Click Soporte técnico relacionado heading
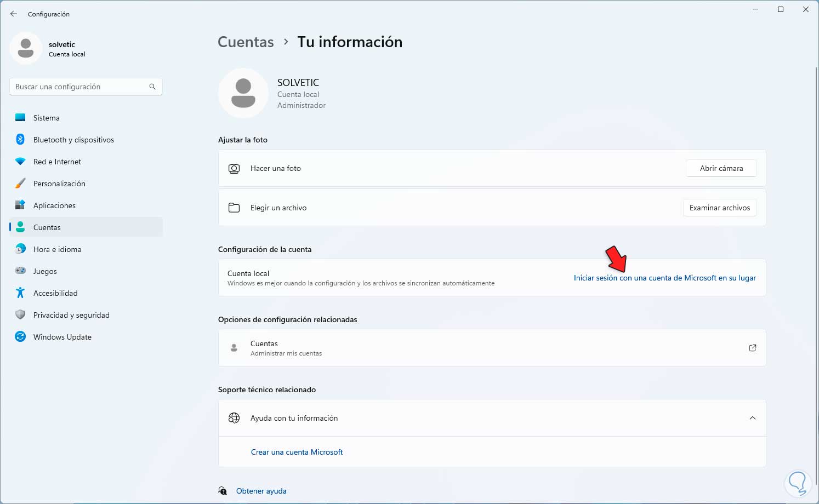Viewport: 819px width, 504px height. tap(267, 390)
